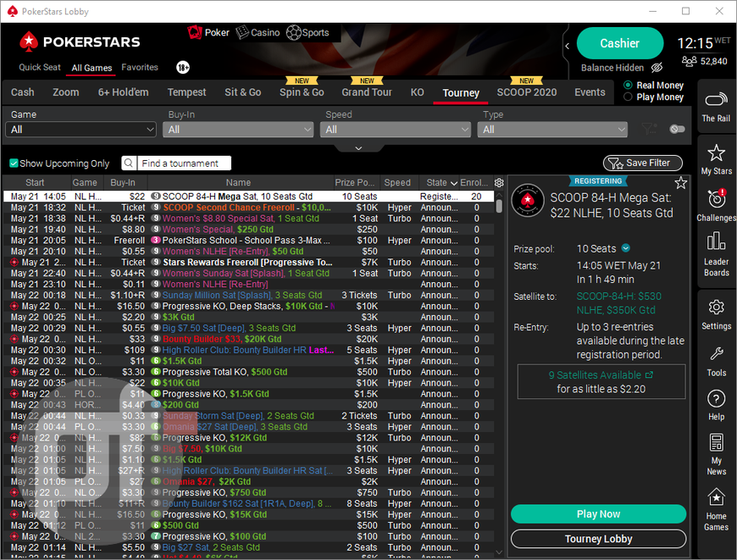Screen dimensions: 737x560
Task: Open the Type filter dropdown
Action: [x=552, y=130]
